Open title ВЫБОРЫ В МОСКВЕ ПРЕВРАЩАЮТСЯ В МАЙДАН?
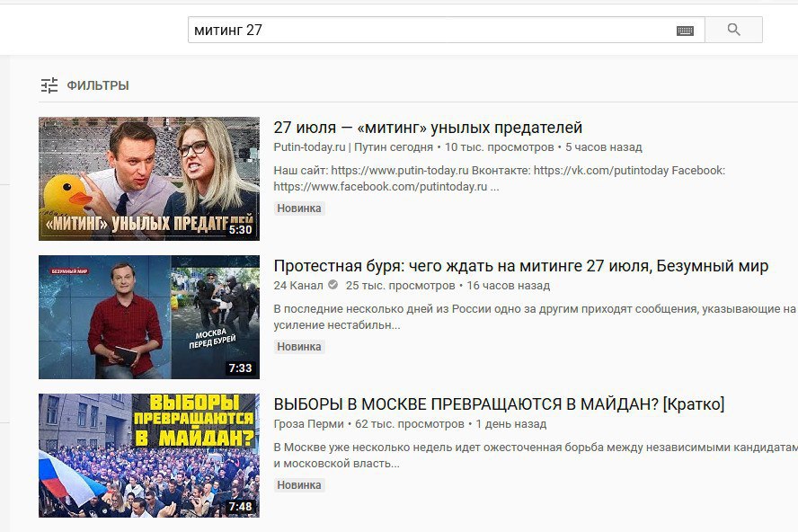The image size is (798, 532). click(x=500, y=404)
